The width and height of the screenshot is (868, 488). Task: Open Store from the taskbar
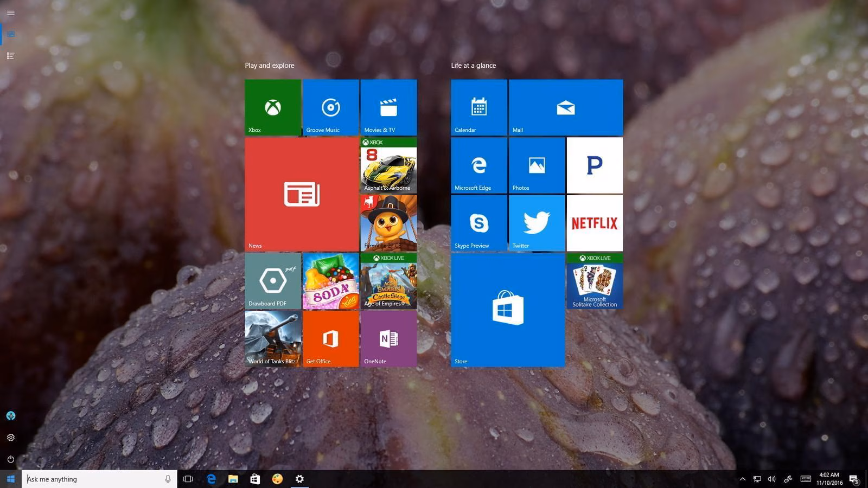(255, 479)
